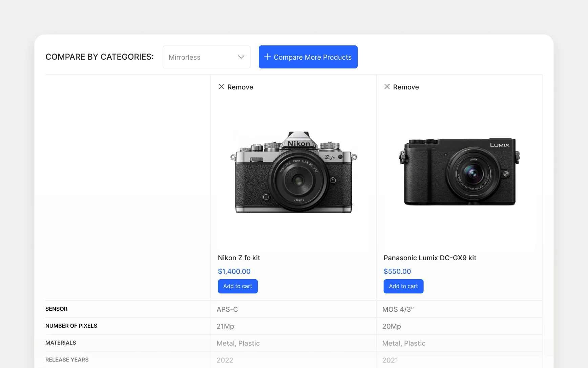
Task: Click the NUMBER OF PIXELS row label
Action: tap(71, 326)
